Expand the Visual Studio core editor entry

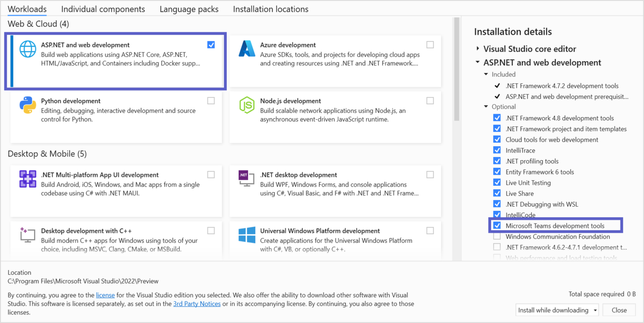[x=478, y=48]
